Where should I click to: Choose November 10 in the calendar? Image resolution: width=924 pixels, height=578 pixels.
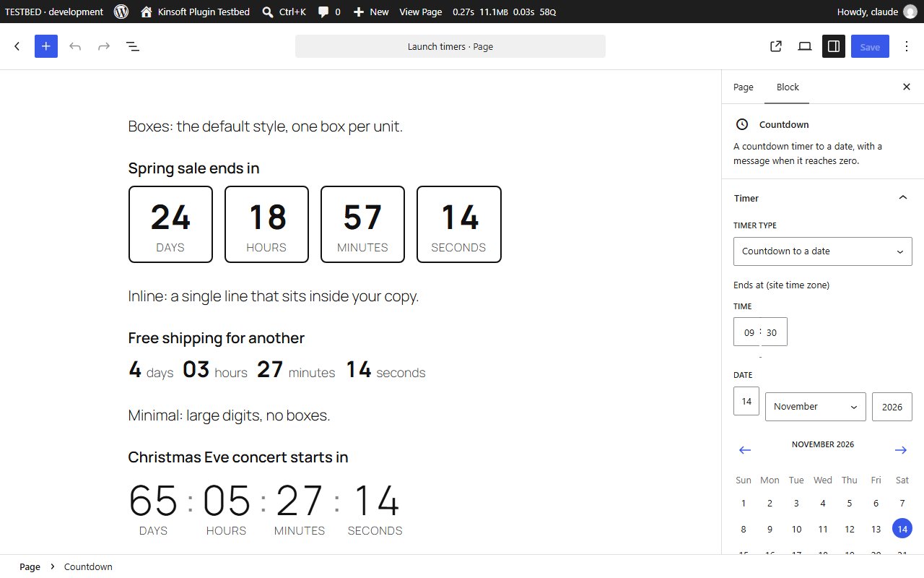[796, 529]
